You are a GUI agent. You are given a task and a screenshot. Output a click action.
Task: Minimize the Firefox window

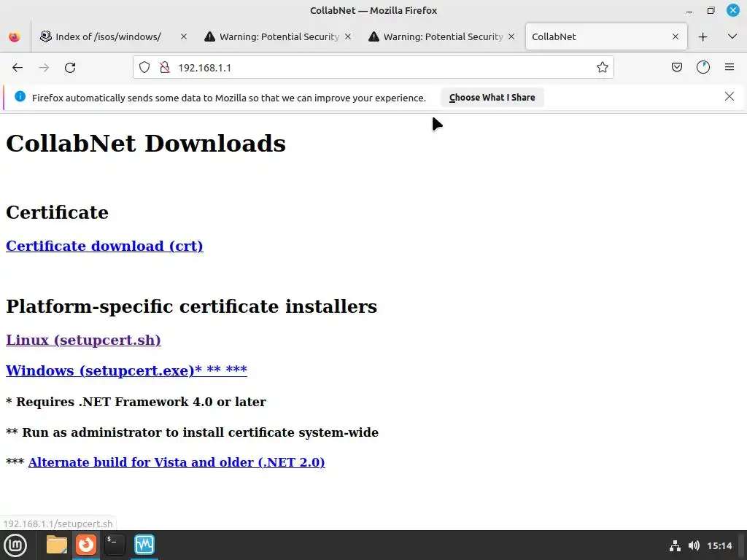pyautogui.click(x=689, y=10)
